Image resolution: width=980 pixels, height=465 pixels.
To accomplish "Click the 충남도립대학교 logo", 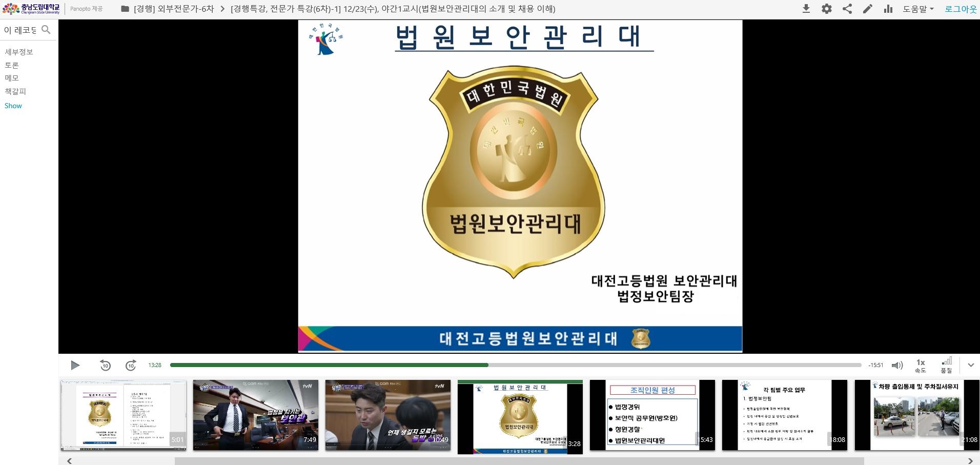I will [32, 9].
